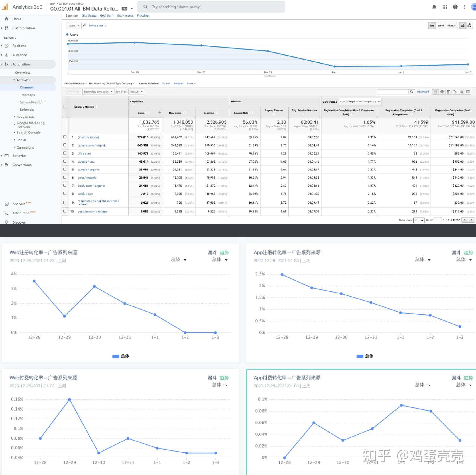Check the baidu.com / organic row checkbox
This screenshot has width=476, height=475.
click(x=65, y=185)
